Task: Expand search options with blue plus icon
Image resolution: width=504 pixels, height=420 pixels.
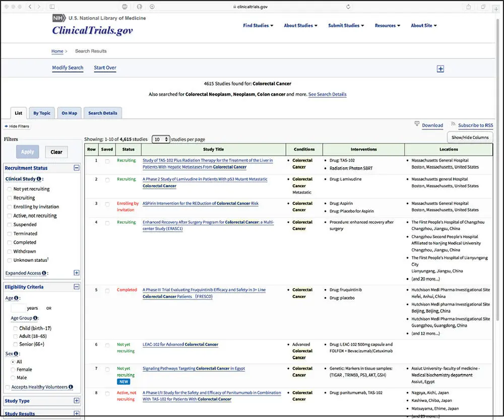Action: click(440, 68)
